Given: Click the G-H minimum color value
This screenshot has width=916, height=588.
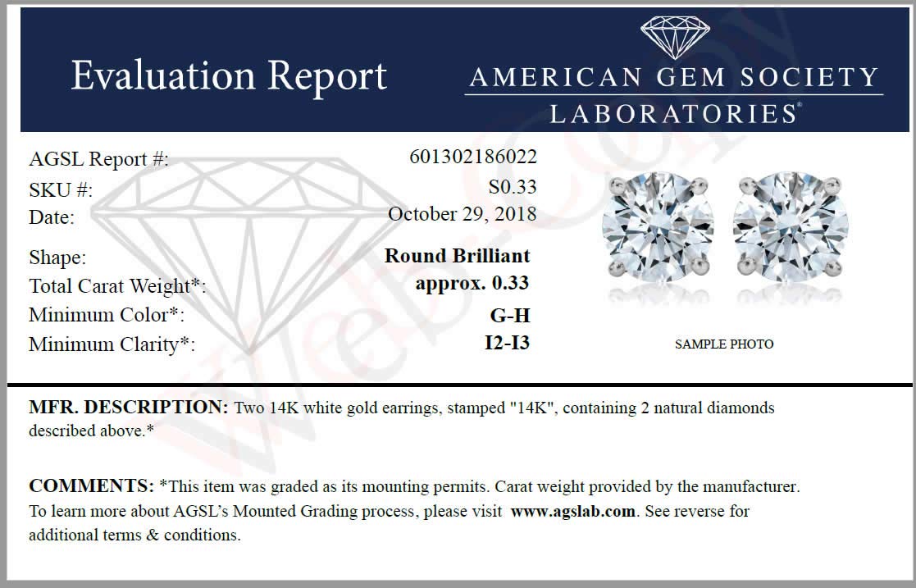Looking at the screenshot, I should coord(510,316).
